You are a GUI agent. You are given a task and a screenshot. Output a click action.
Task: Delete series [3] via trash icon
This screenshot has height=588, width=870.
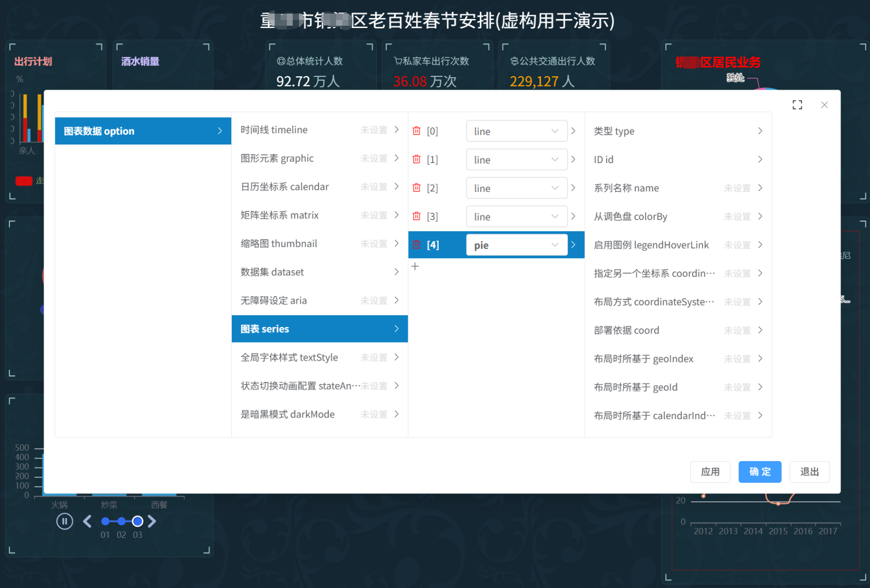click(x=416, y=216)
